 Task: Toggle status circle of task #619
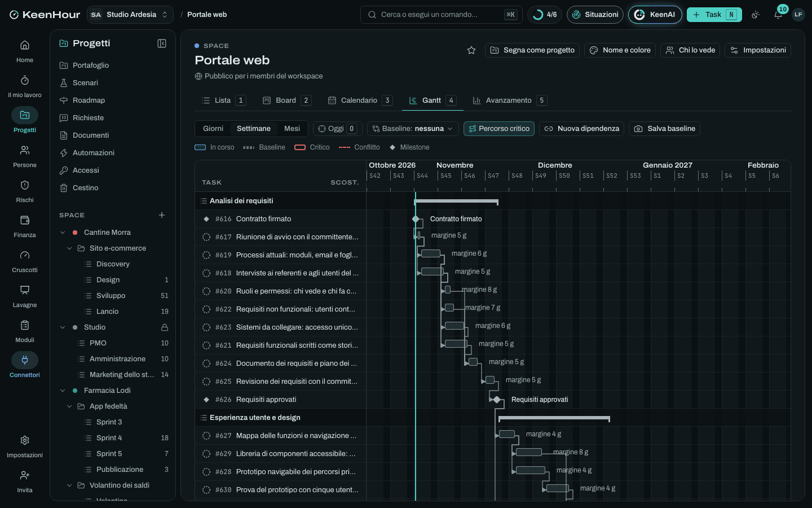point(206,255)
